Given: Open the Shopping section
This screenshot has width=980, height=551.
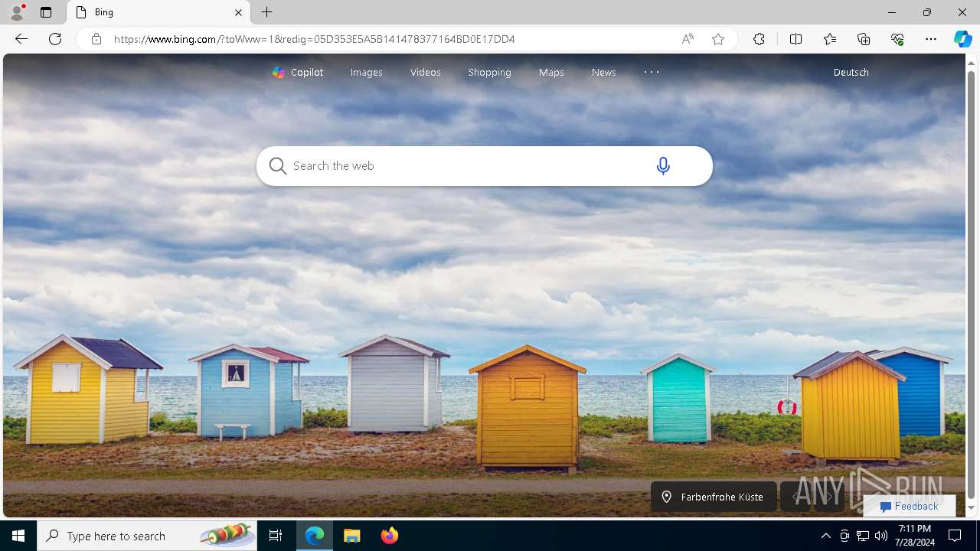Looking at the screenshot, I should coord(490,72).
